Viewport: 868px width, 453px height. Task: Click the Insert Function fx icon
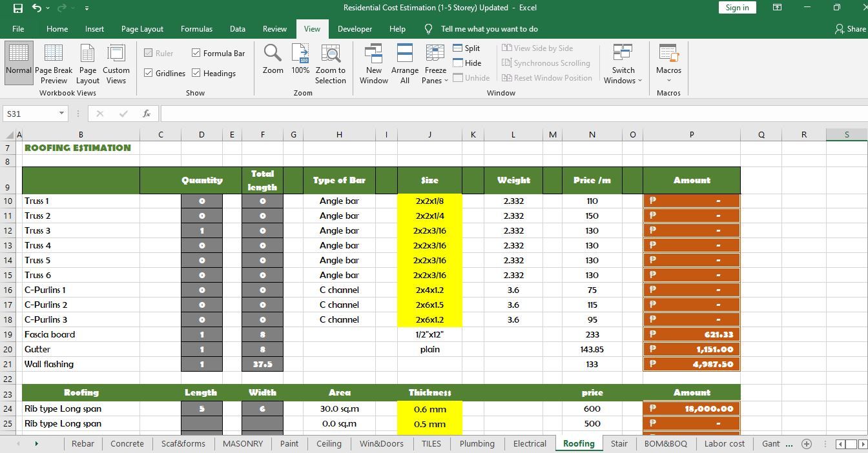coord(147,114)
